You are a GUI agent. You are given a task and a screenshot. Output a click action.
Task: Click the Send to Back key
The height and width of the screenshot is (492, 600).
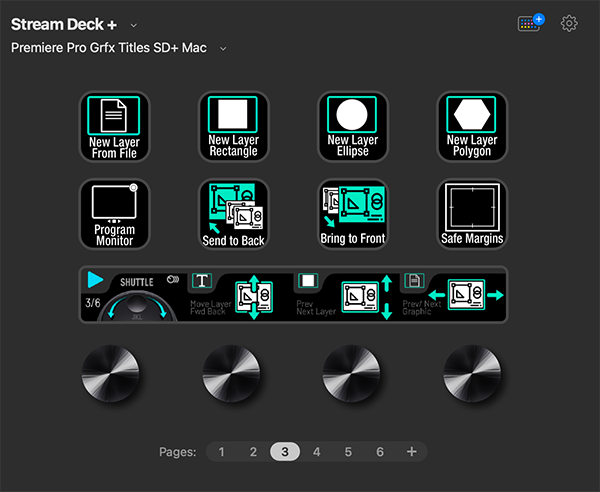click(x=233, y=214)
